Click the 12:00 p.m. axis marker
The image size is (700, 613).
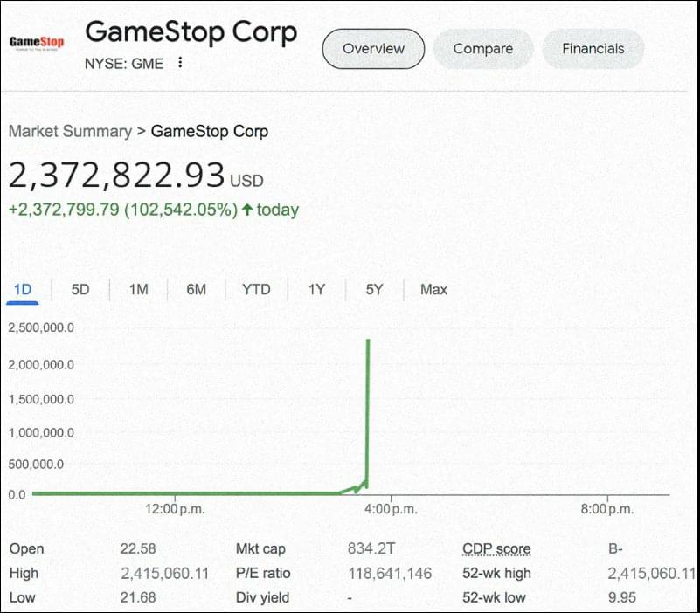click(175, 509)
